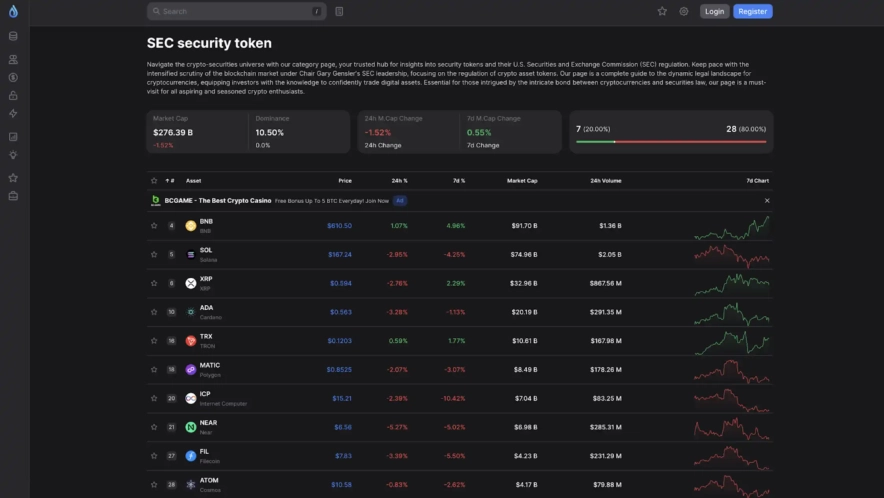This screenshot has width=884, height=498.
Task: Sort by rank number column header
Action: point(170,181)
